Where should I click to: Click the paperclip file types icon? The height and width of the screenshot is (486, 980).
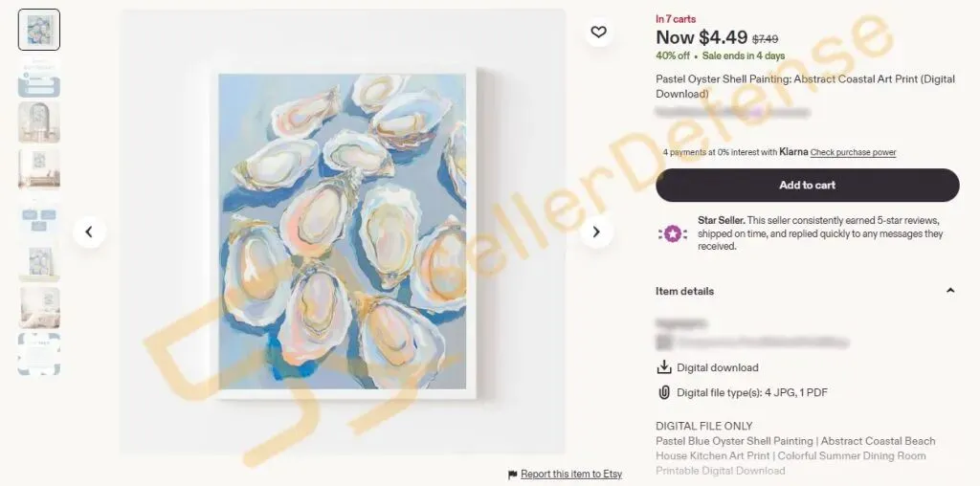(664, 392)
